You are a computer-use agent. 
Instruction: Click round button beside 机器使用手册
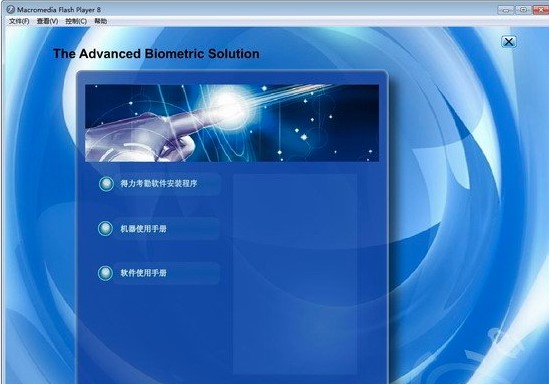[105, 229]
